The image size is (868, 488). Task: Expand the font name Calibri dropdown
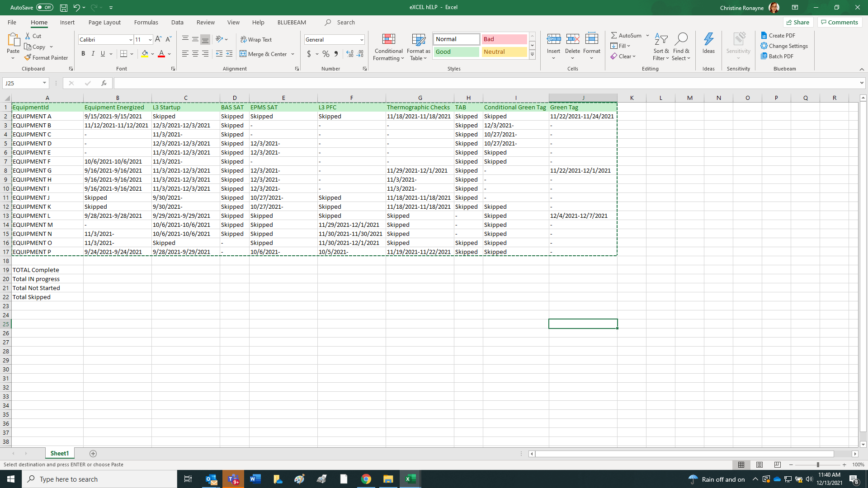[x=131, y=40]
